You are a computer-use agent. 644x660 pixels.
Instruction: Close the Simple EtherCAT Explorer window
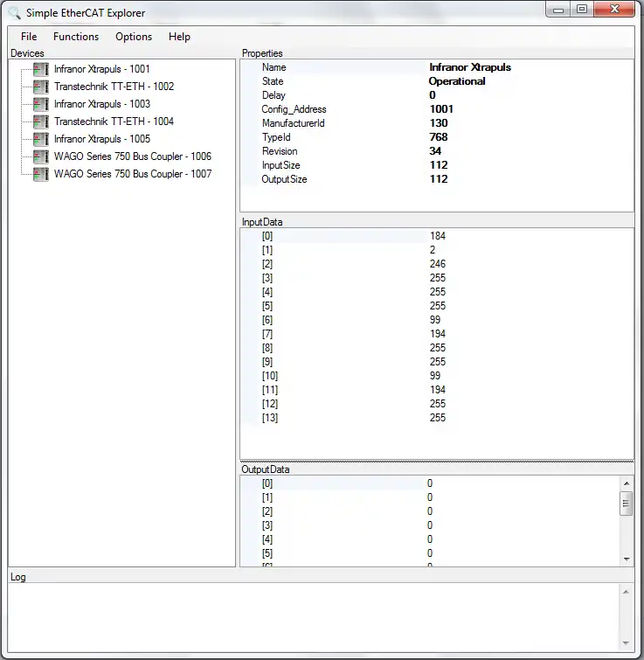tap(614, 10)
